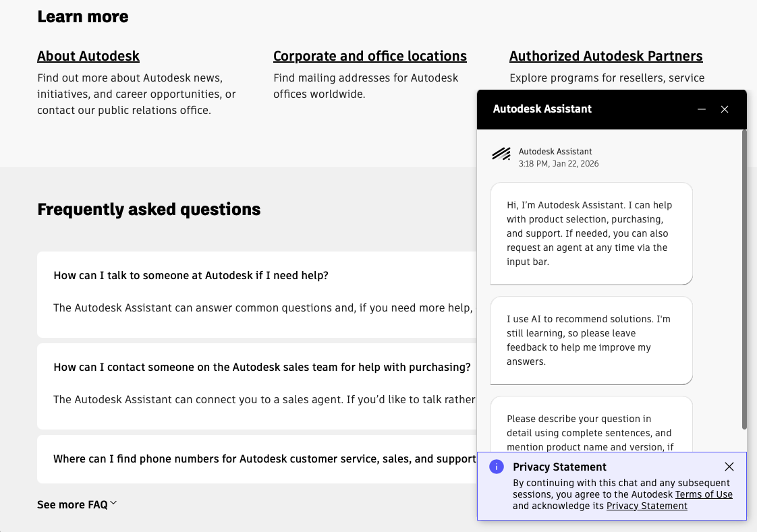Open the Terms of Use link
This screenshot has width=757, height=532.
coord(704,494)
